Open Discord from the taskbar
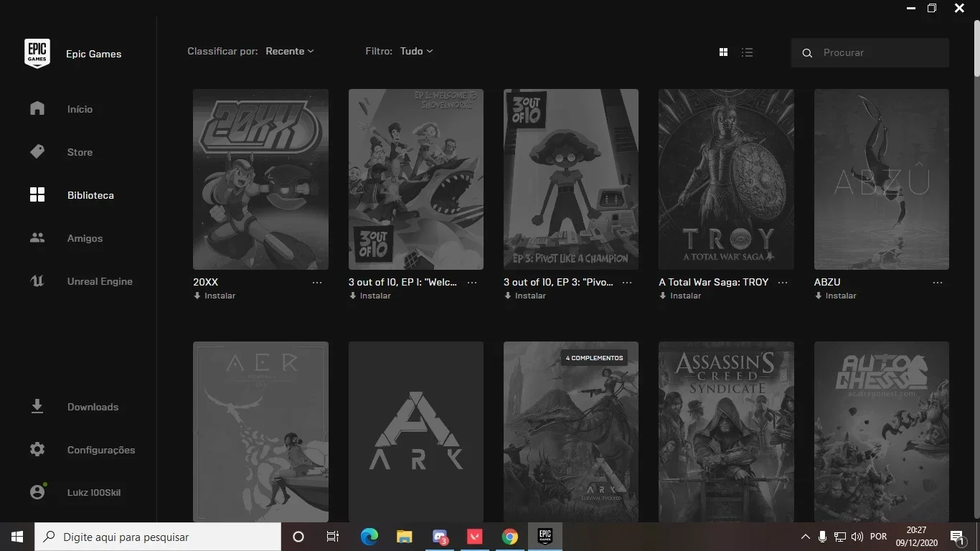 coord(440,537)
